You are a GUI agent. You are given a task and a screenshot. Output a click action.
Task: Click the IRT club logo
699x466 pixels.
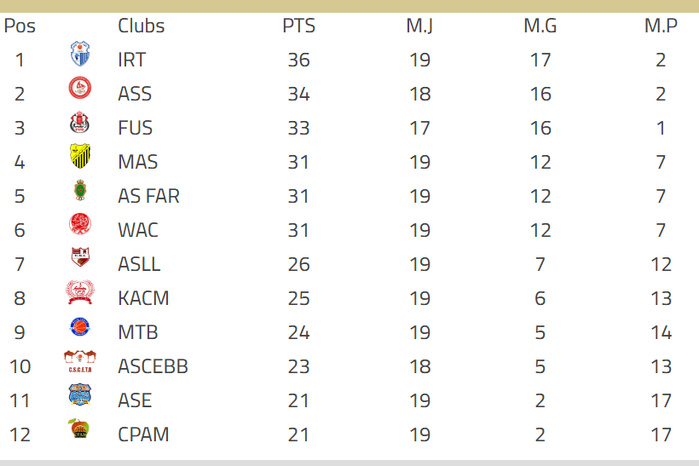(80, 55)
